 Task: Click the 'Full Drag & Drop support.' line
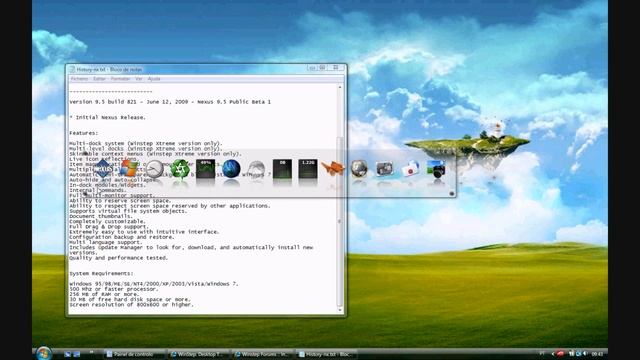(x=109, y=227)
